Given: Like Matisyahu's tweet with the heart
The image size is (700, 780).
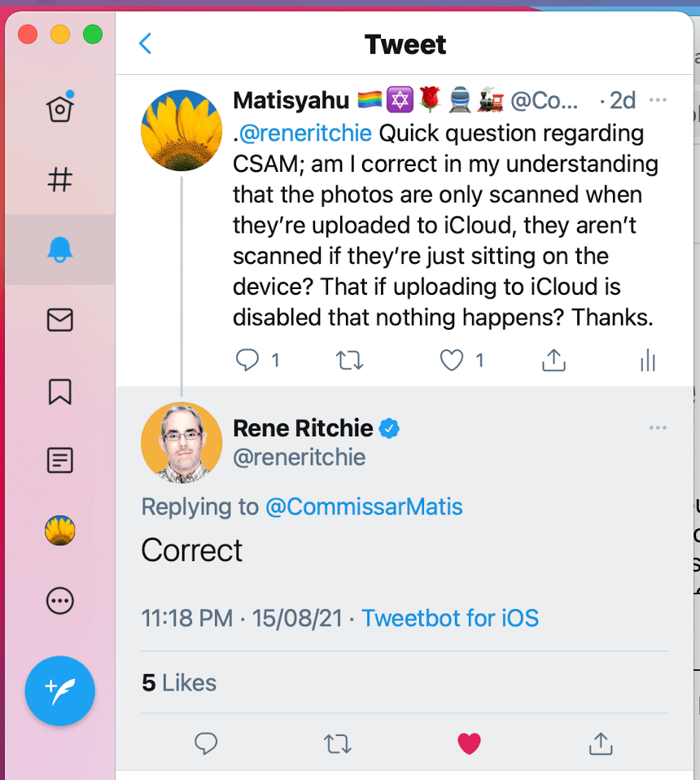Looking at the screenshot, I should coord(452,360).
